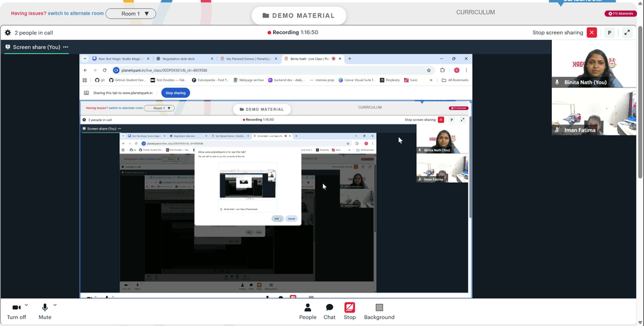Open call settings gear icon
Image resolution: width=644 pixels, height=326 pixels.
coord(8,32)
